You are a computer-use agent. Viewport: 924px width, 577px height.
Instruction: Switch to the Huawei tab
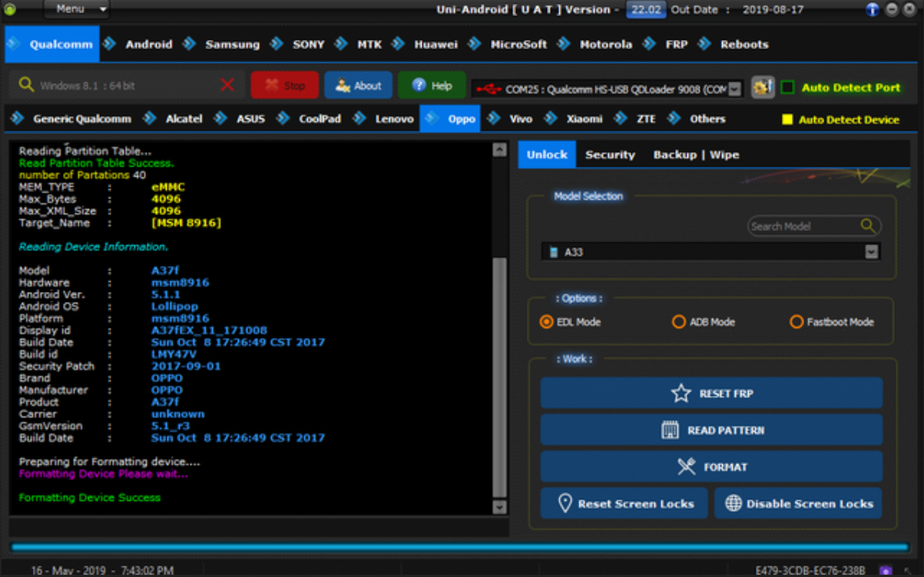point(436,45)
